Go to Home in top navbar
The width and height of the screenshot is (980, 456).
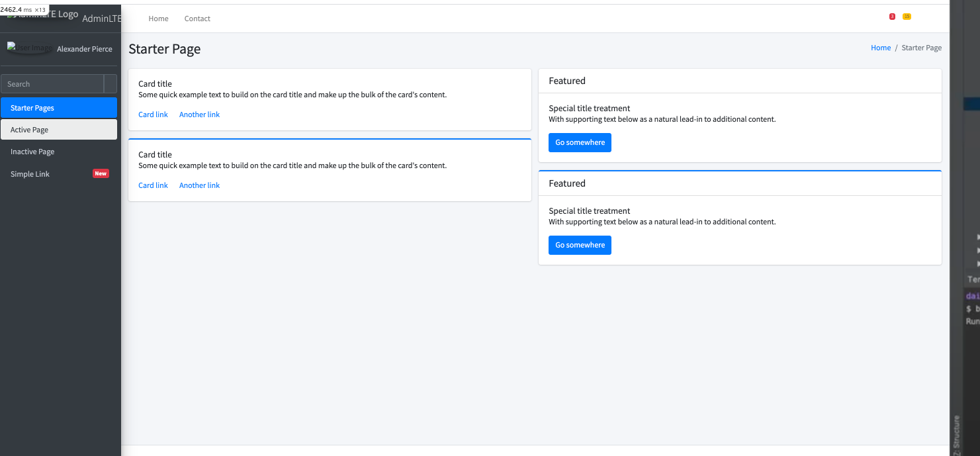pos(159,19)
